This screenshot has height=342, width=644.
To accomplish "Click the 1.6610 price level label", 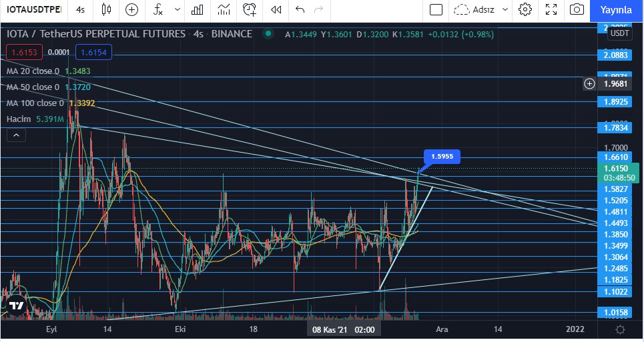I will [x=615, y=157].
